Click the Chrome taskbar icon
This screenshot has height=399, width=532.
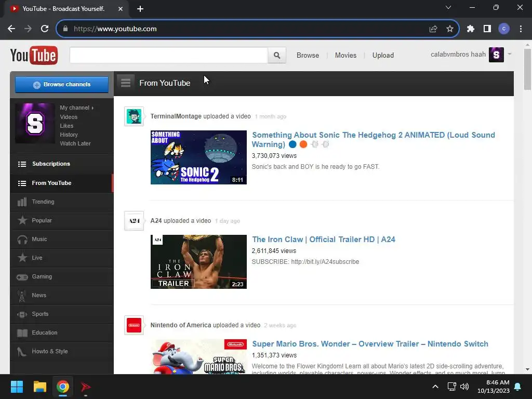pos(63,387)
